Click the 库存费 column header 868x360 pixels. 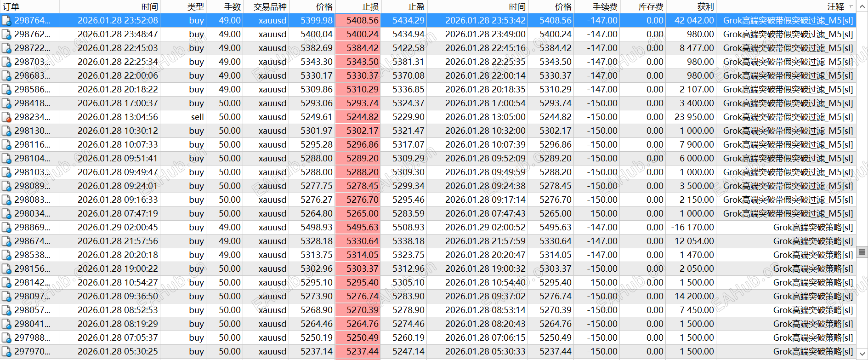point(643,6)
